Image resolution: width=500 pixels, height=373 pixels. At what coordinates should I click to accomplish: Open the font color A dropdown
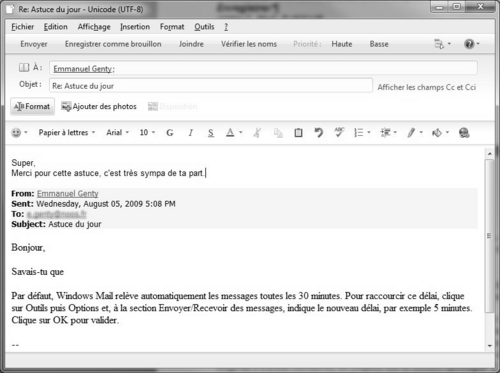pyautogui.click(x=234, y=133)
